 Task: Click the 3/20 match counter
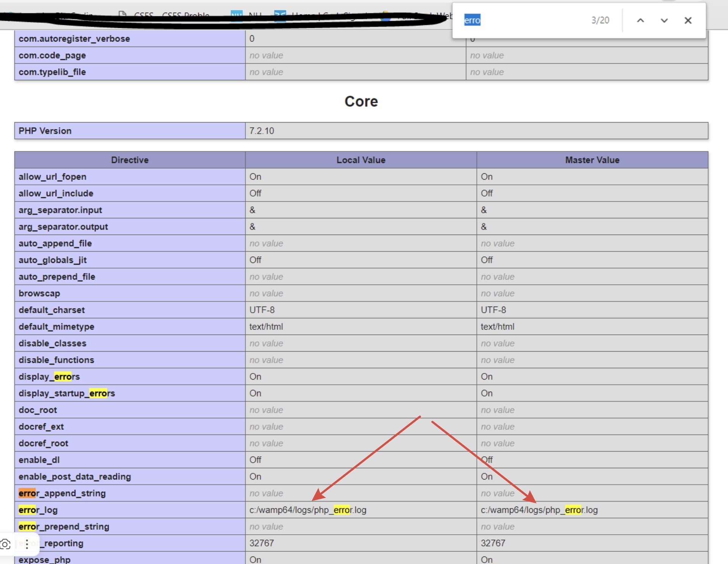click(x=600, y=20)
